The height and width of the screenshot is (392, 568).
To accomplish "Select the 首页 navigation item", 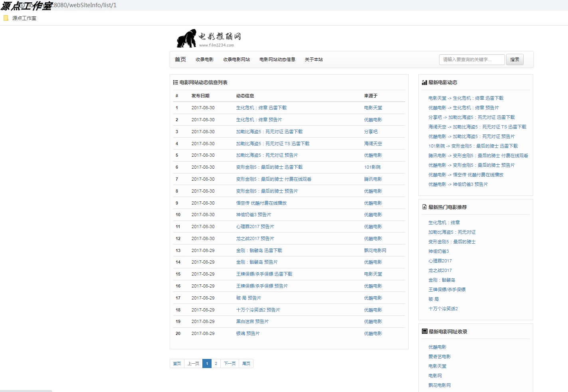I will coord(180,59).
